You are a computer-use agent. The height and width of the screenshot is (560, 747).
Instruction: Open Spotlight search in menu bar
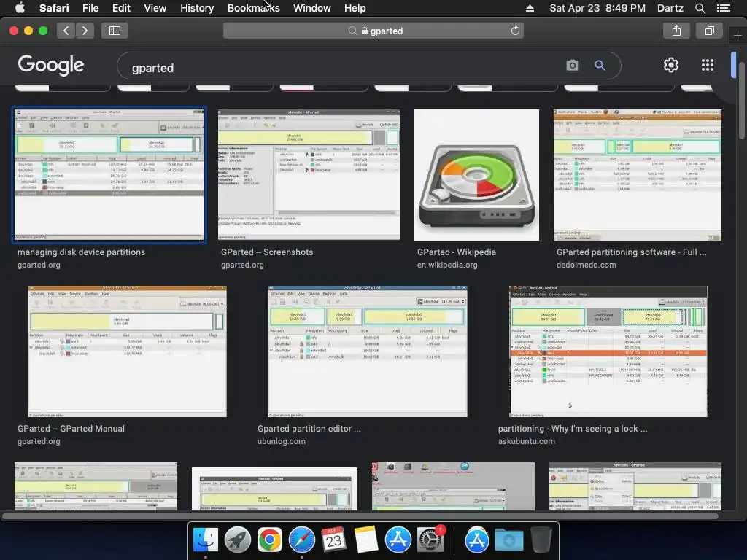(700, 8)
